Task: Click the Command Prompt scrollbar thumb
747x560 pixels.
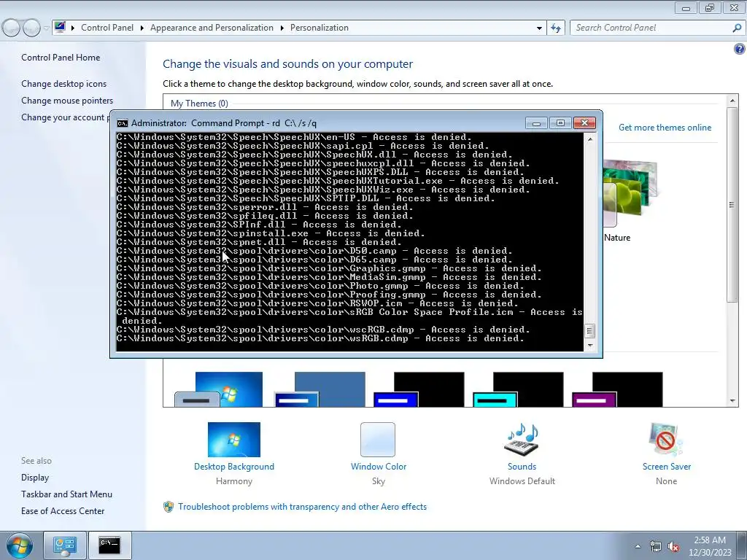Action: (589, 330)
